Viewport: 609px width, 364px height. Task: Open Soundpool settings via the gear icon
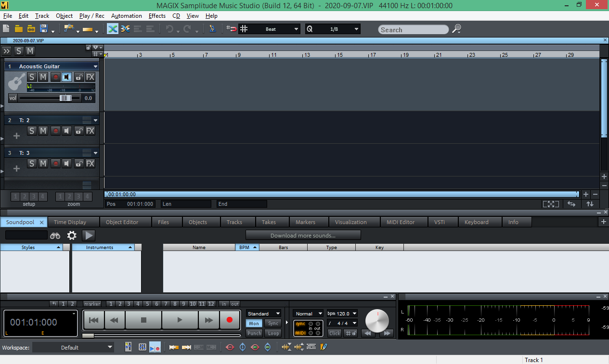[71, 235]
